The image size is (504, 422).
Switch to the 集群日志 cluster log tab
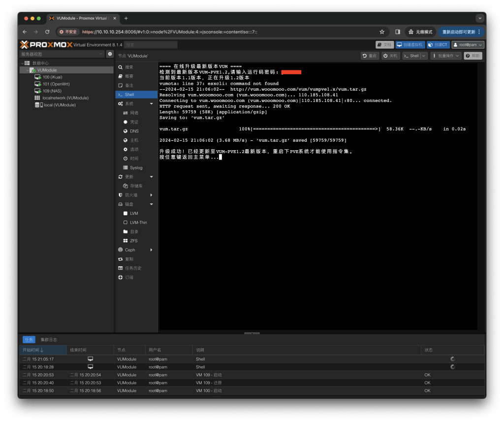[x=49, y=340]
